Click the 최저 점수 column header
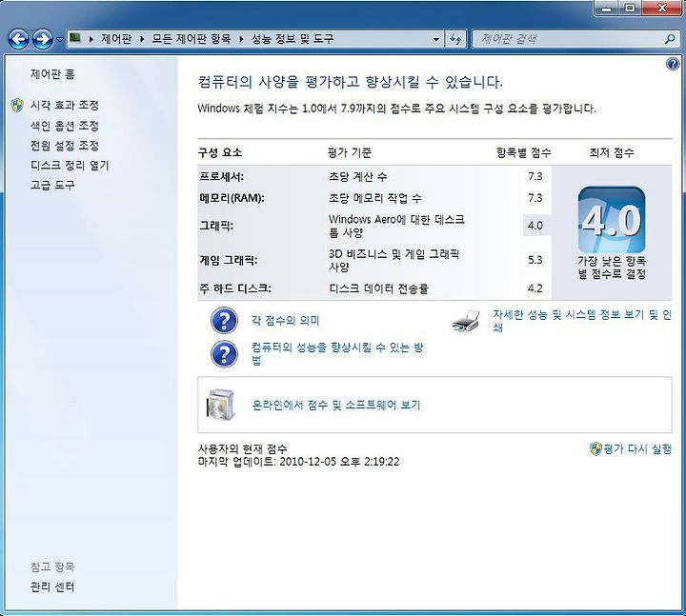The height and width of the screenshot is (616, 686). tap(612, 152)
